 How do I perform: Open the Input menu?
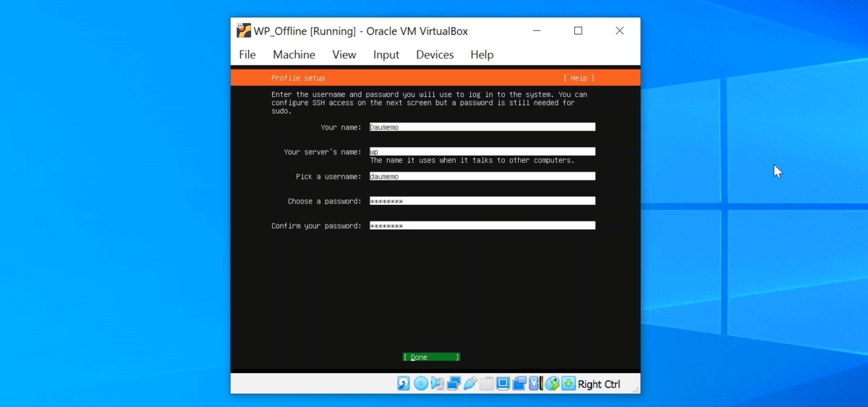coord(386,54)
